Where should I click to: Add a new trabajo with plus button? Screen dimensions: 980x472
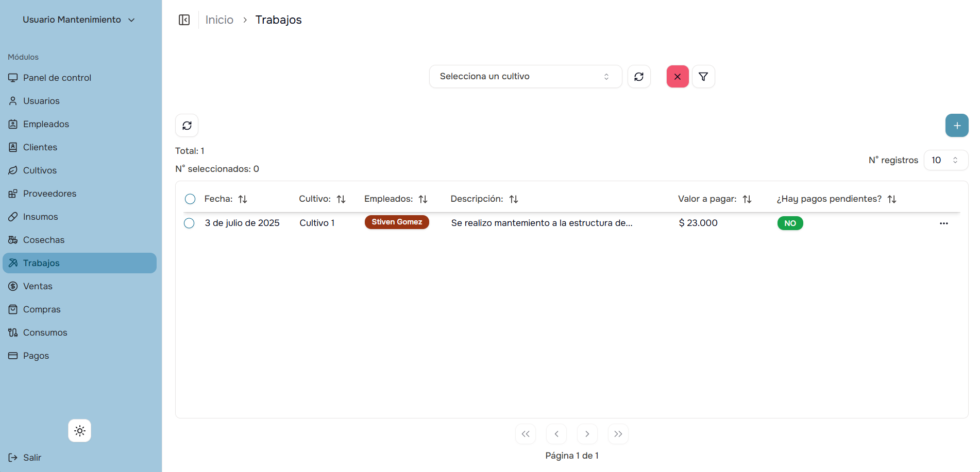coord(956,126)
